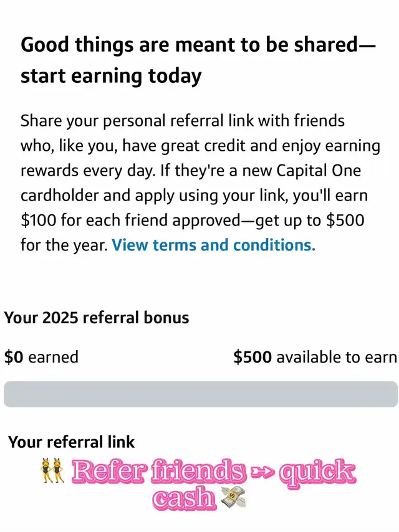This screenshot has height=532, width=399.
Task: Tap the "Good things are meant" heading
Action: click(x=198, y=45)
